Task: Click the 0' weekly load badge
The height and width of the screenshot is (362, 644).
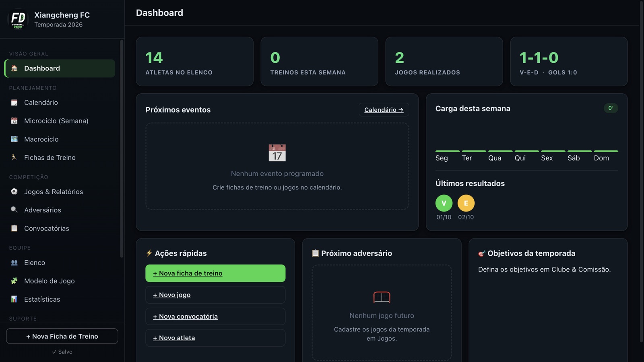Action: pos(611,108)
